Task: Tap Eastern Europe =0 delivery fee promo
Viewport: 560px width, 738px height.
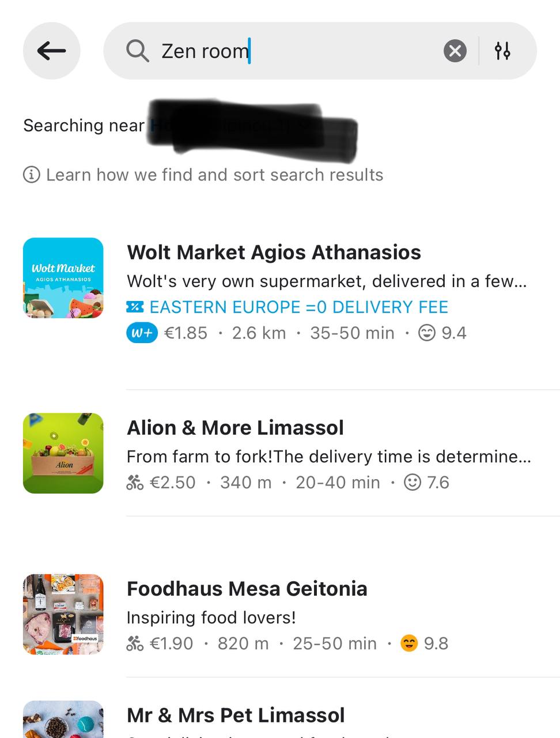Action: [x=298, y=307]
